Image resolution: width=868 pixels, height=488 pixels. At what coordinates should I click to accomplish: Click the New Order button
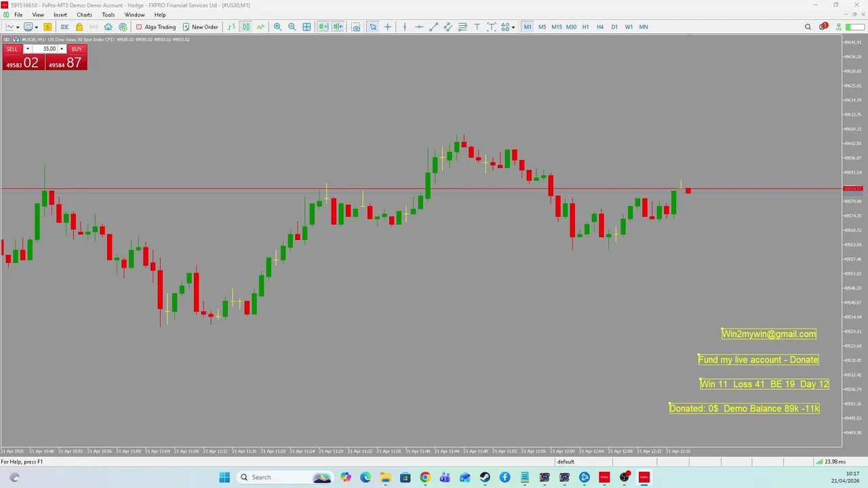[200, 27]
